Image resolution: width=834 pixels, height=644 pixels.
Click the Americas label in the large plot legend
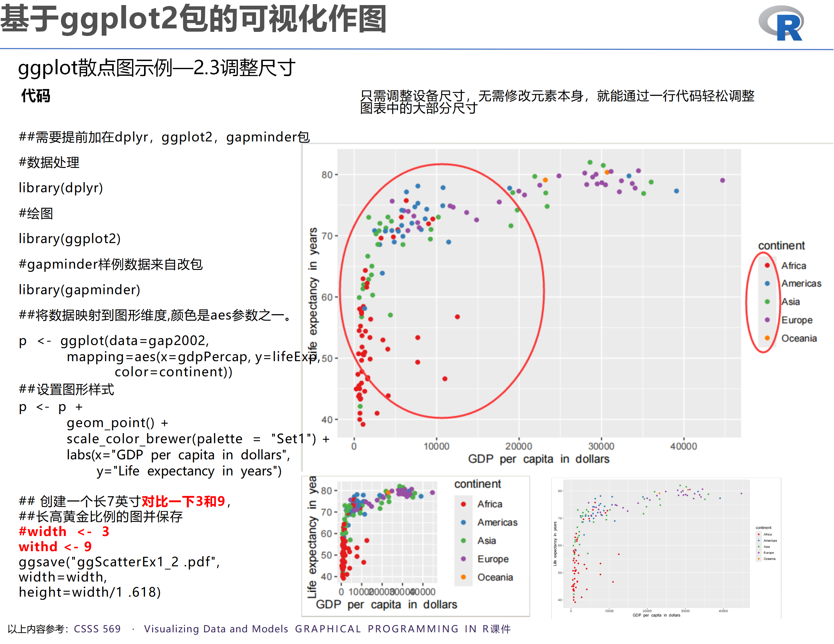(801, 283)
